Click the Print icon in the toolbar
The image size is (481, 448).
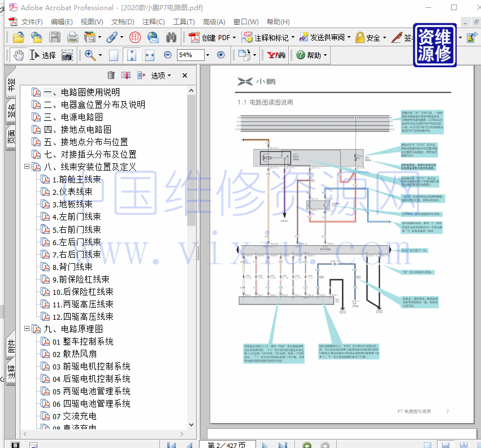click(x=73, y=38)
